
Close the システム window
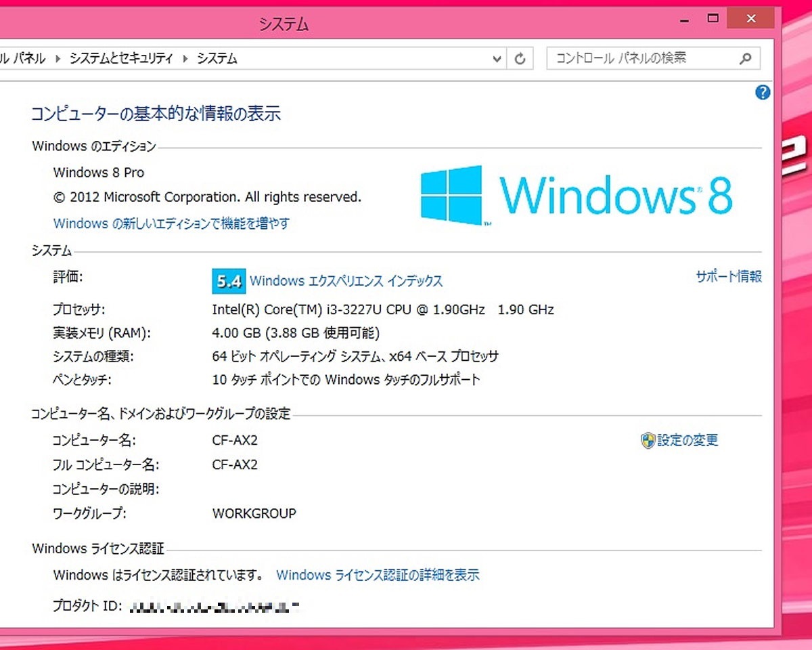(751, 18)
